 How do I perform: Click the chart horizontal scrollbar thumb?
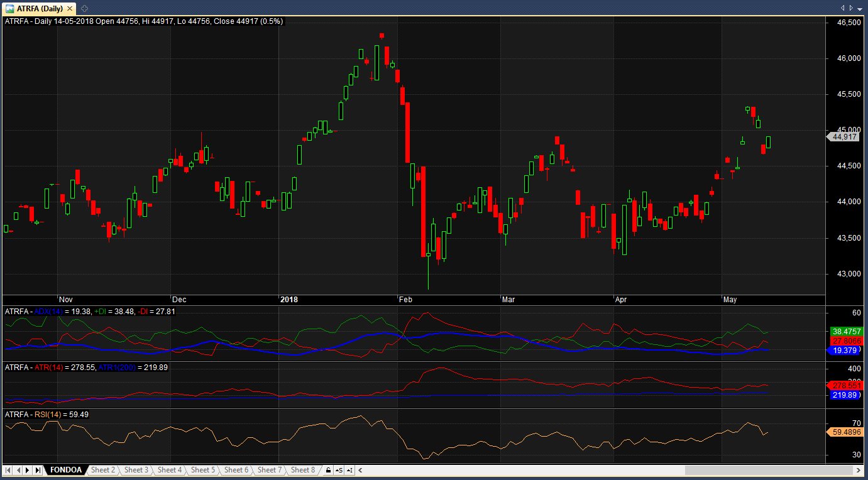769,470
